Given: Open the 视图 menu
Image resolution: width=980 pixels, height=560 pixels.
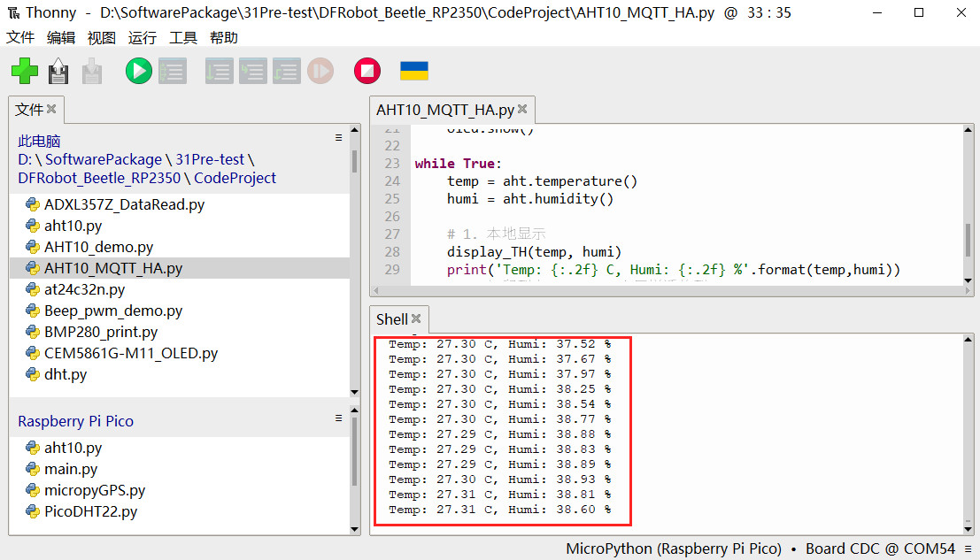Looking at the screenshot, I should [x=101, y=37].
